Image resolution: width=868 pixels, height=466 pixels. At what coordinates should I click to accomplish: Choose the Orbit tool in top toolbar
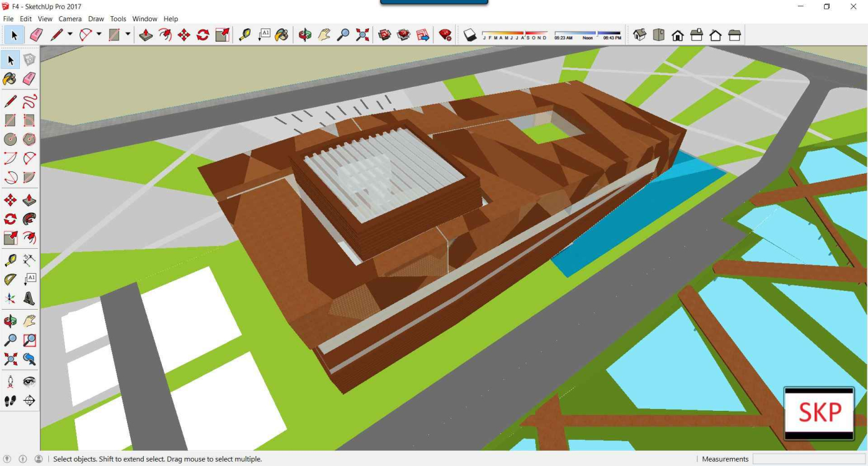click(304, 35)
